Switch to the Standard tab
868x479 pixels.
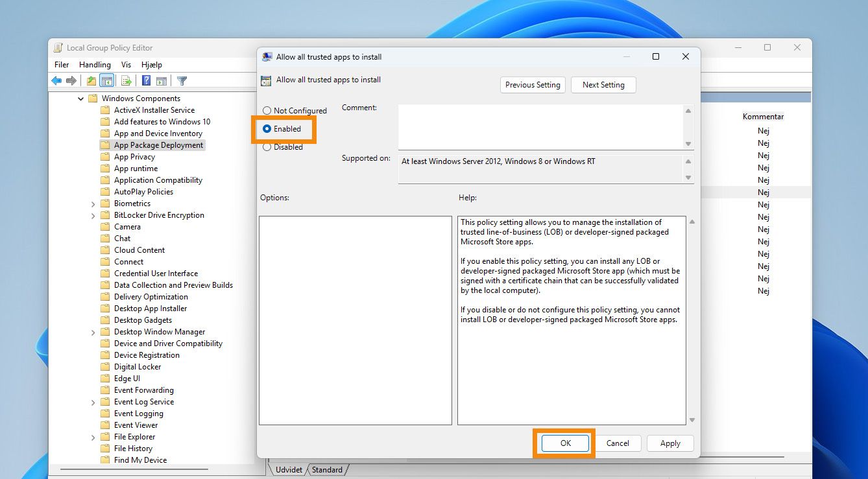click(327, 470)
